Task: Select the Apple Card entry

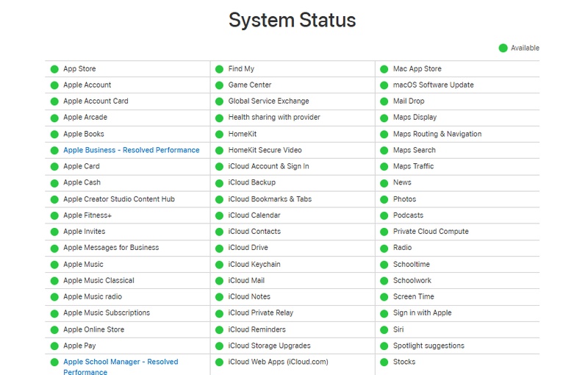Action: (x=82, y=166)
